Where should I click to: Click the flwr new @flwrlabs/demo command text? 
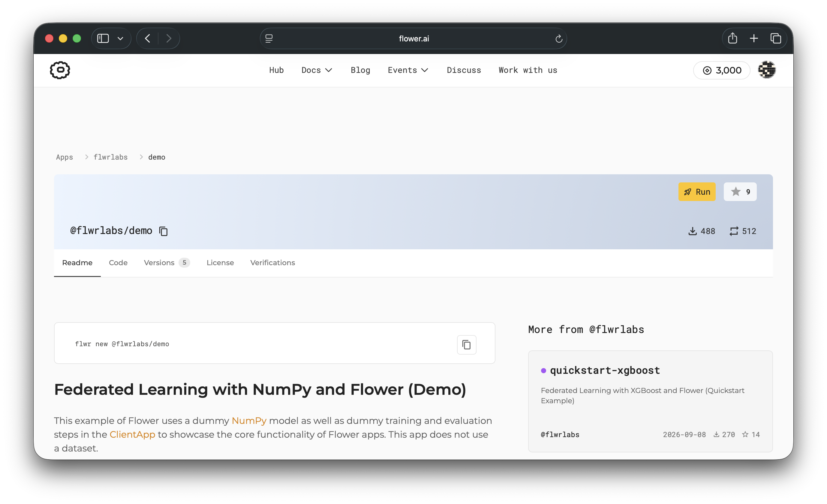tap(122, 344)
